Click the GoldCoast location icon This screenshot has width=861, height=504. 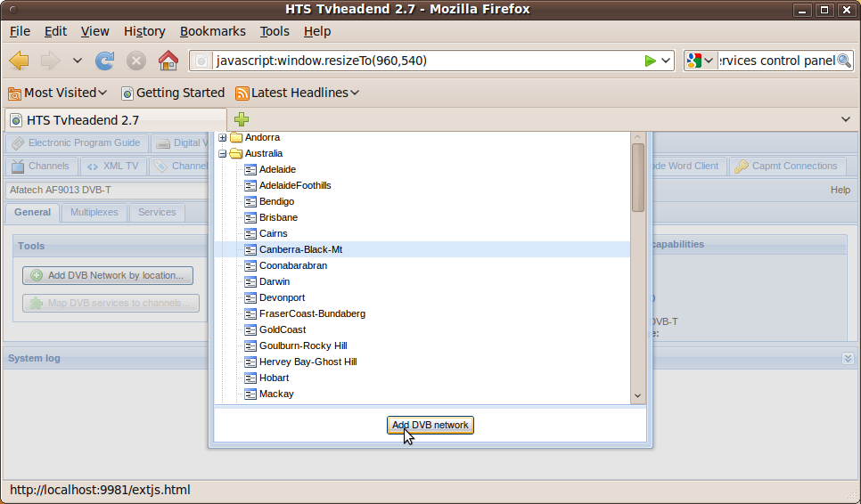(250, 329)
